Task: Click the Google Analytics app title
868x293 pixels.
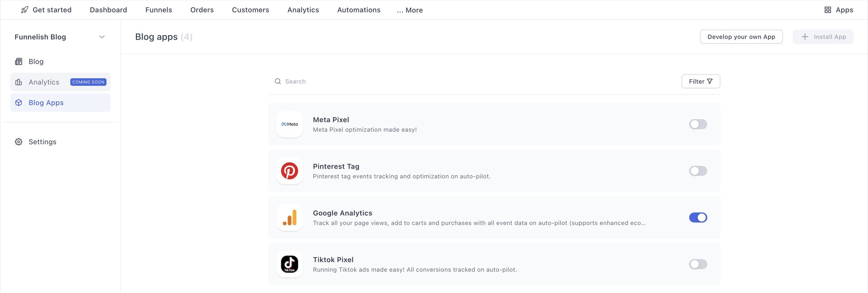Action: point(343,213)
